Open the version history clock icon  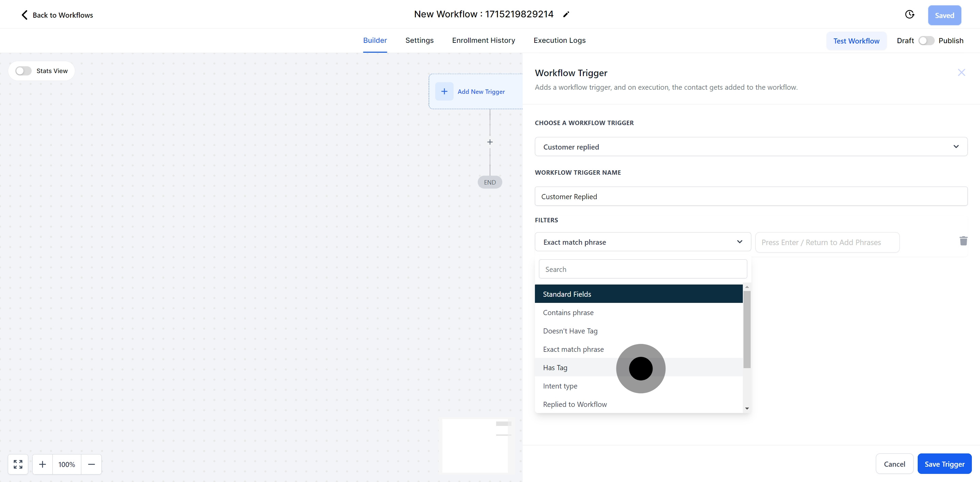point(909,14)
